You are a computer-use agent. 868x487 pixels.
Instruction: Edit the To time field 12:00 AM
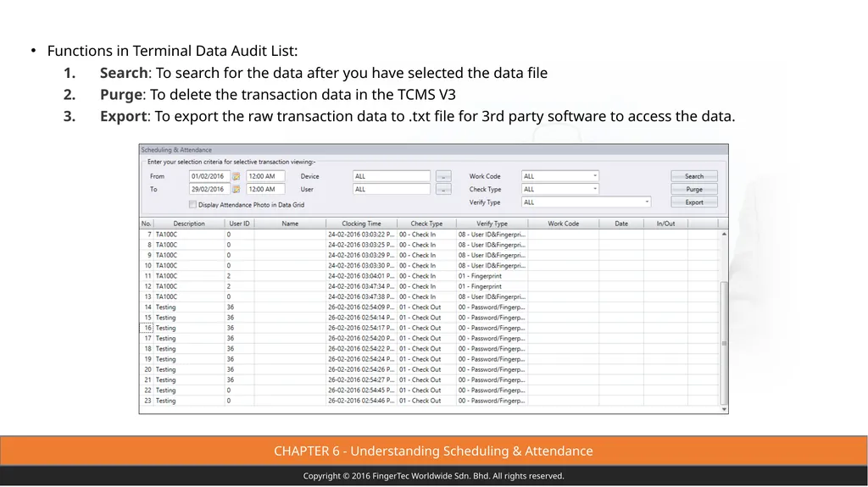pos(265,189)
